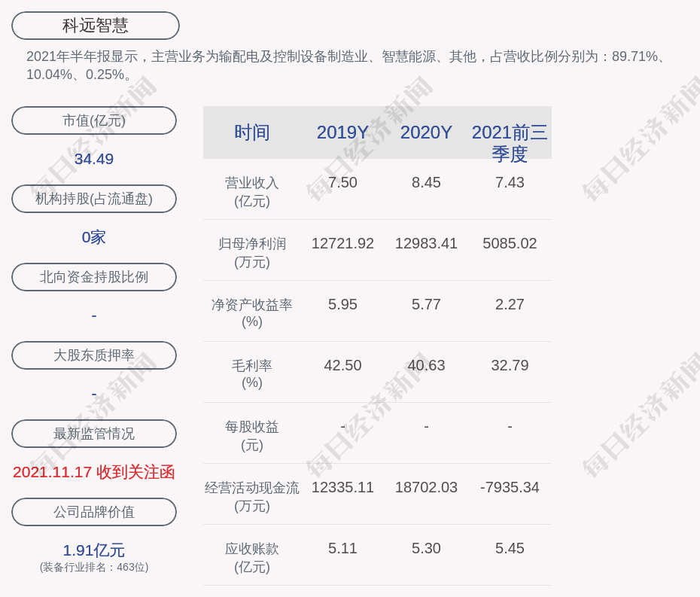This screenshot has width=700, height=597.
Task: Select receivables value 5.11
Action: 342,548
